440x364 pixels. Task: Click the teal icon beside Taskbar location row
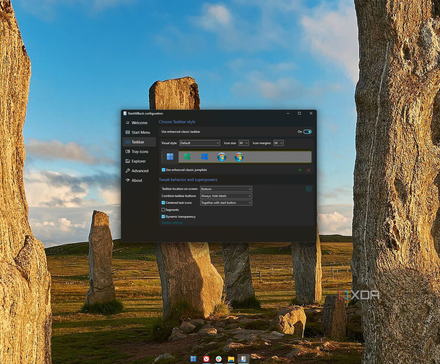point(309,189)
